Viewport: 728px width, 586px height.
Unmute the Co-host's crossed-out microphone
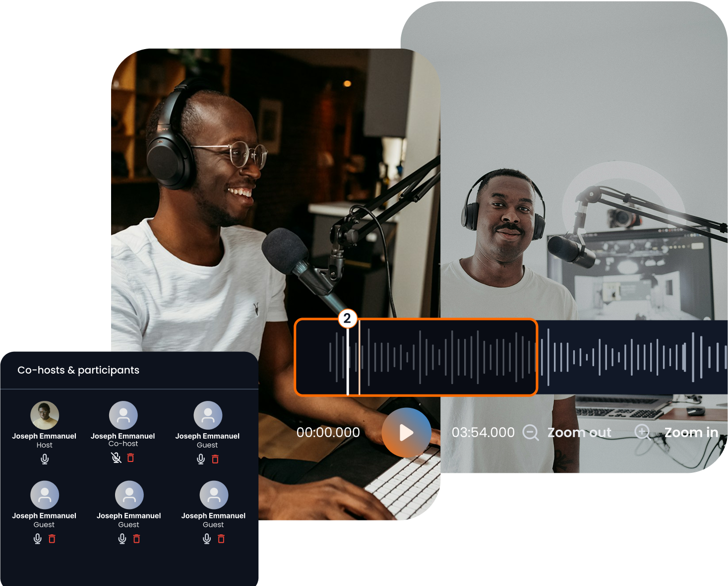[116, 457]
